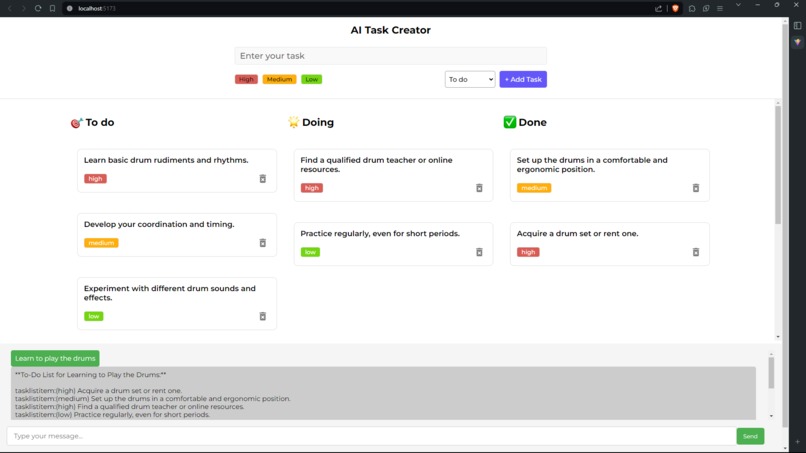Delete the 'Acquire a drum set' task

[x=695, y=252]
